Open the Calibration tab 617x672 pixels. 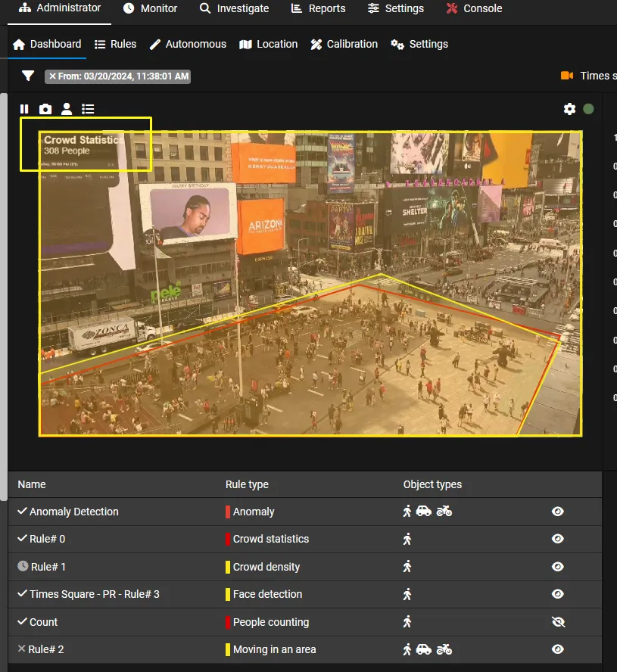(x=344, y=44)
